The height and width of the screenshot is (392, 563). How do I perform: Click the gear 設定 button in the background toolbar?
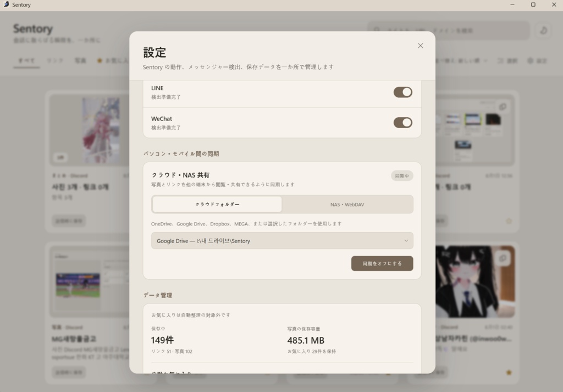(x=537, y=60)
